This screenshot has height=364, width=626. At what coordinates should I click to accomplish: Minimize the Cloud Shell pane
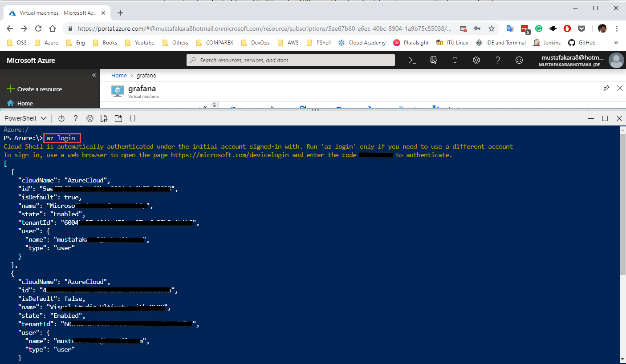pos(590,118)
